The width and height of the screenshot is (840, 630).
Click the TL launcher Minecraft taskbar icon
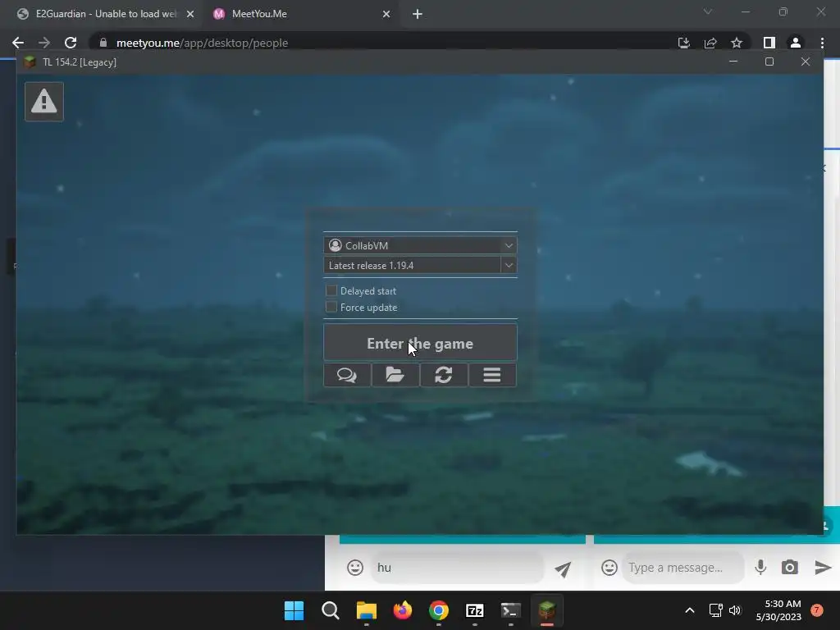coord(546,610)
